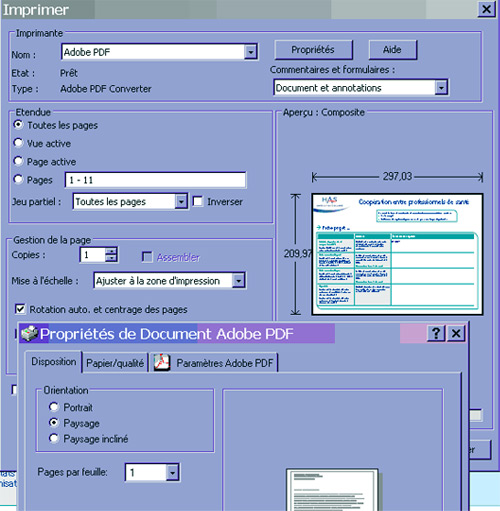Choose the Portrait orientation option
500x511 pixels.
(x=53, y=407)
